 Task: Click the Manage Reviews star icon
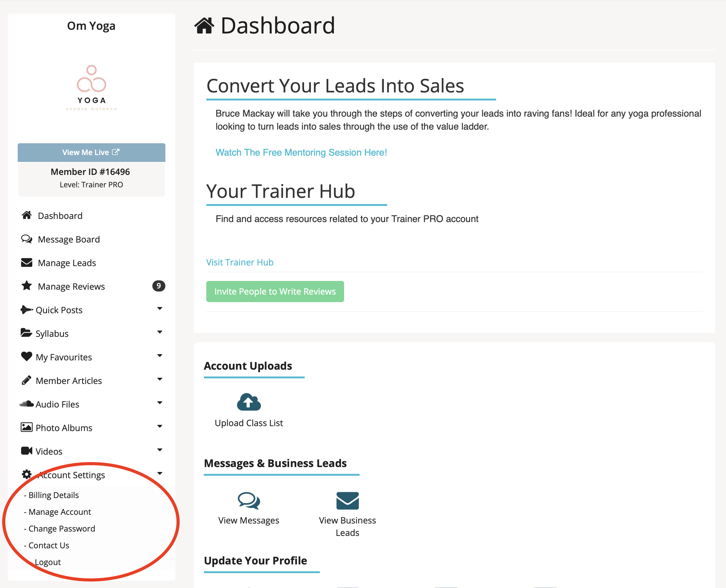(26, 286)
